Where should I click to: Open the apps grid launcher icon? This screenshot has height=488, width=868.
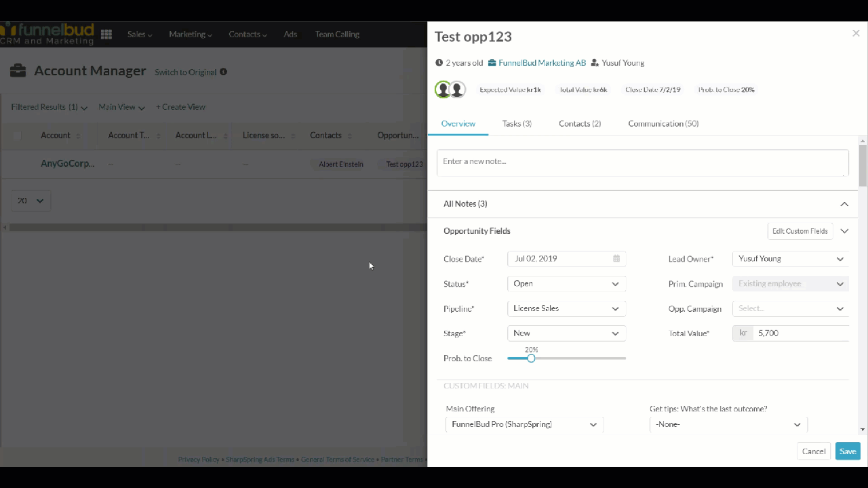pos(106,35)
